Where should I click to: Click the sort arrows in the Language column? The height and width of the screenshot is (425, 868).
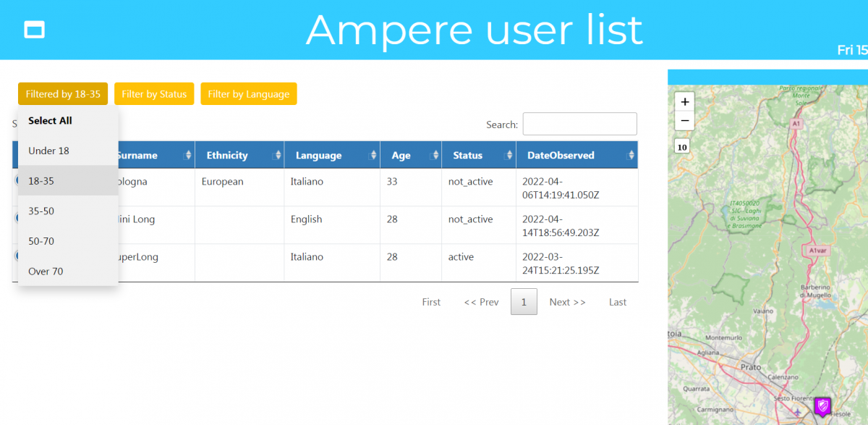click(x=374, y=156)
